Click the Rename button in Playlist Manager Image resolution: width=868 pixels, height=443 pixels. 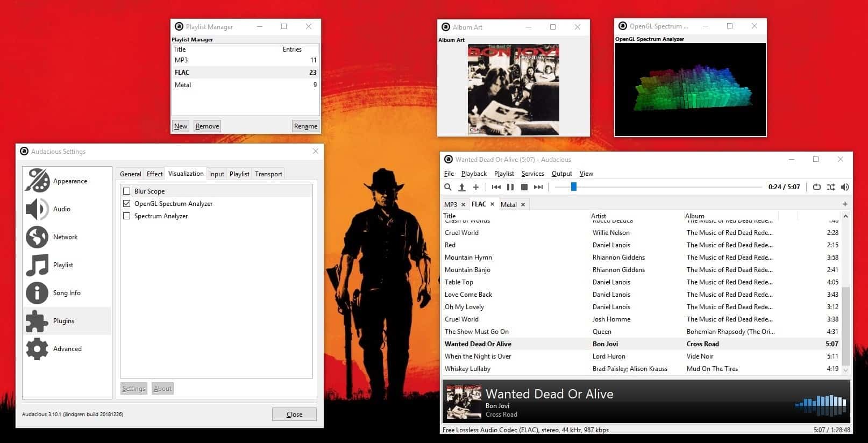point(305,126)
